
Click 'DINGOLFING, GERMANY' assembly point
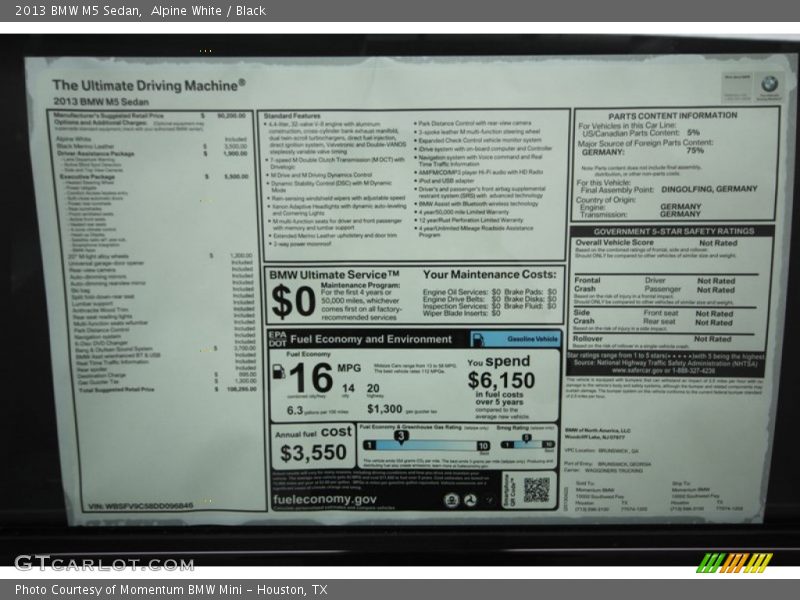(709, 189)
